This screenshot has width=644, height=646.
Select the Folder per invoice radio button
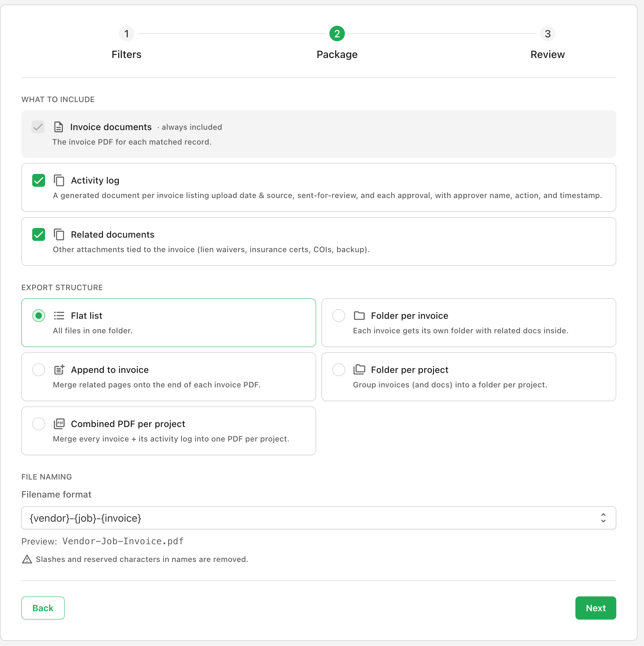click(338, 316)
